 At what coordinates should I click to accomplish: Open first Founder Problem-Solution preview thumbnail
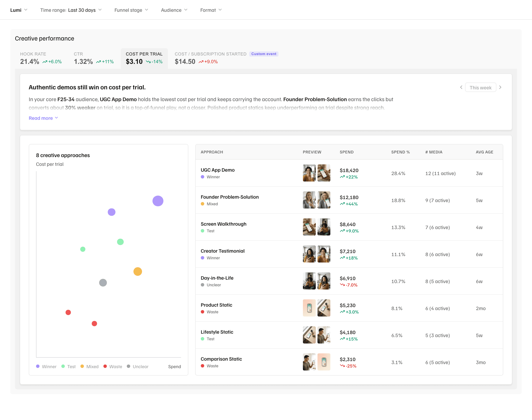point(309,200)
